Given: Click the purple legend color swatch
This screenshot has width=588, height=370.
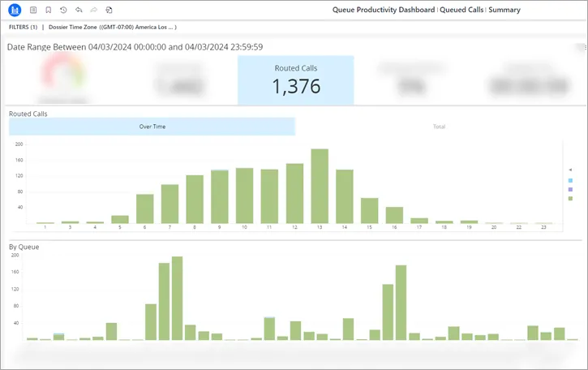Looking at the screenshot, I should tap(570, 190).
